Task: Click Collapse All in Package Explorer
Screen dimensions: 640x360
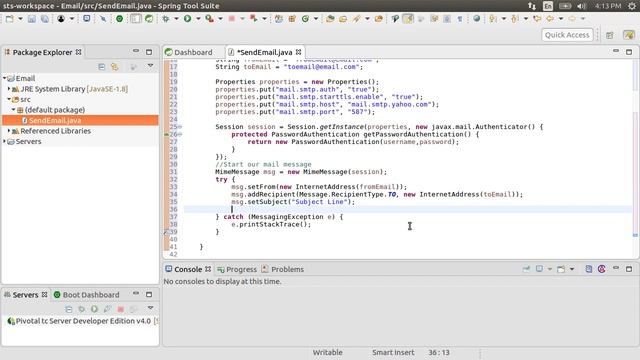Action: [102, 67]
